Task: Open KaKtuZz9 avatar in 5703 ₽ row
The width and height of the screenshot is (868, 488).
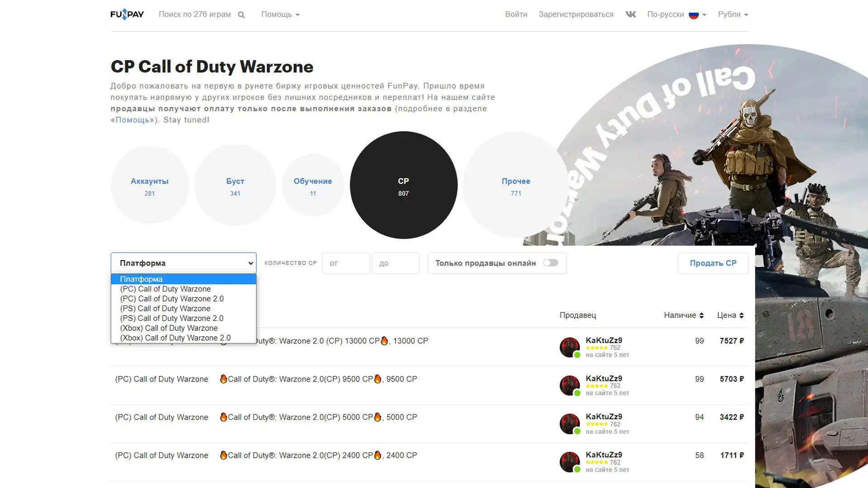Action: (570, 385)
